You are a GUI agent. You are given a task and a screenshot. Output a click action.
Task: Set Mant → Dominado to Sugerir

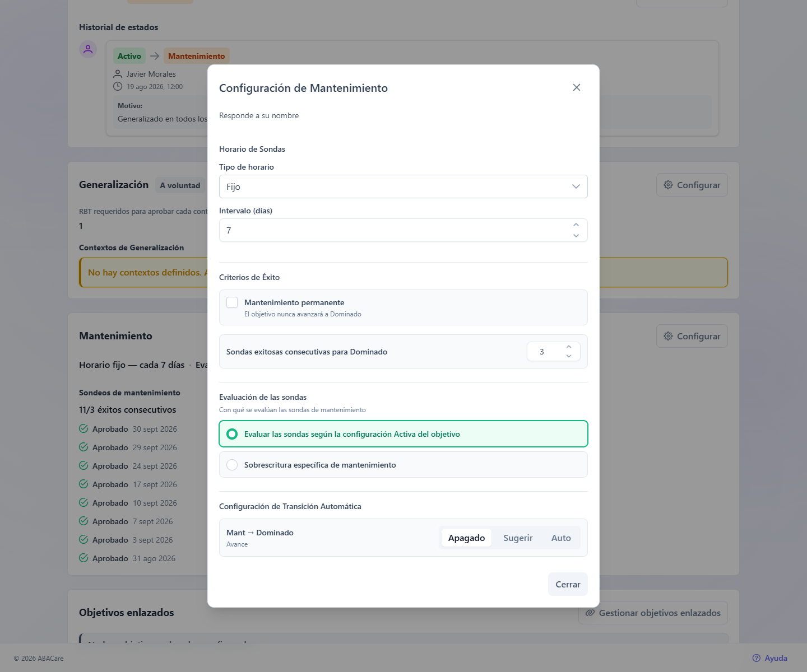click(x=518, y=538)
